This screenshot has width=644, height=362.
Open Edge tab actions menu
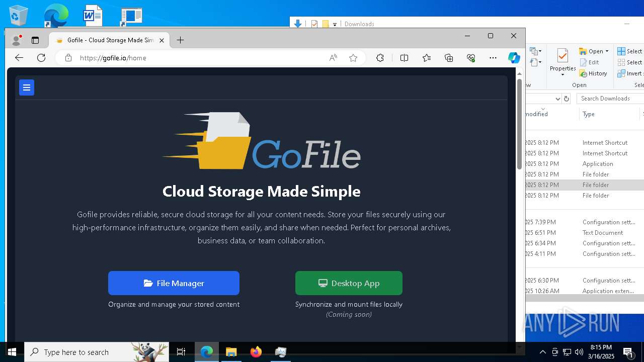(35, 40)
